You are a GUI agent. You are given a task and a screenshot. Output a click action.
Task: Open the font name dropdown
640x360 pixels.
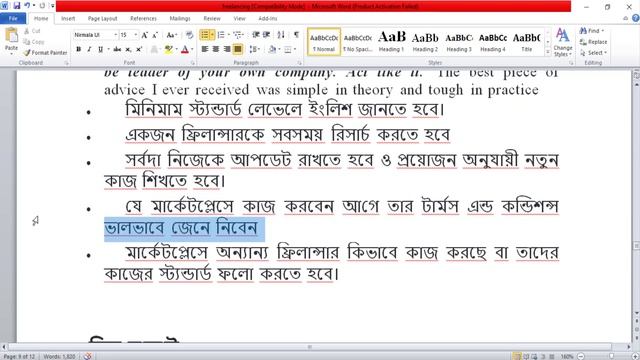click(x=116, y=35)
